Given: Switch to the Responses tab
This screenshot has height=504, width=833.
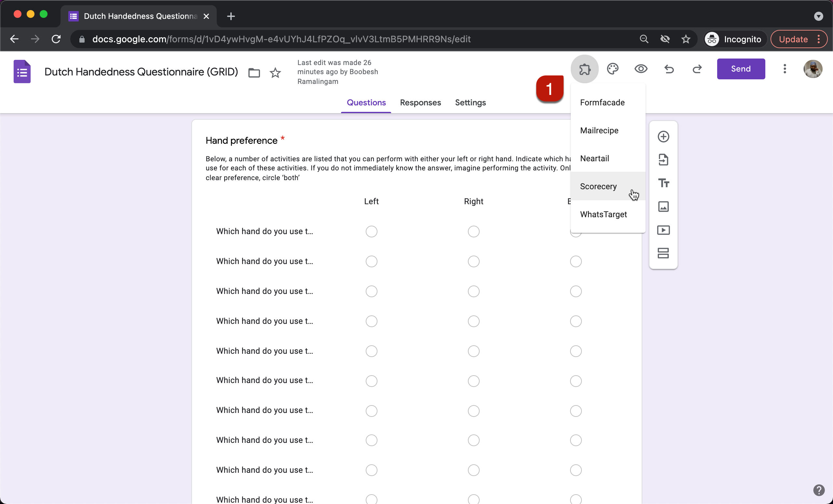Looking at the screenshot, I should 420,103.
